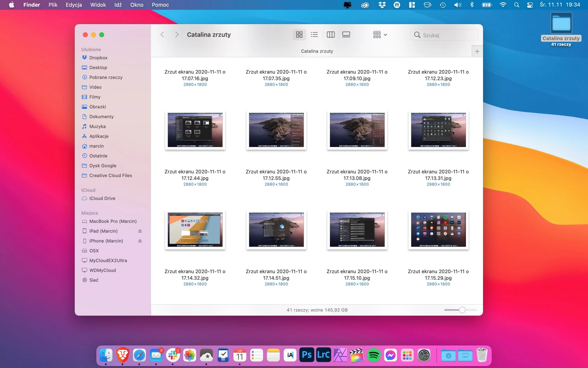Select thumbnail for screenshot 17.12.55.jpg
Image resolution: width=588 pixels, height=368 pixels.
click(276, 130)
